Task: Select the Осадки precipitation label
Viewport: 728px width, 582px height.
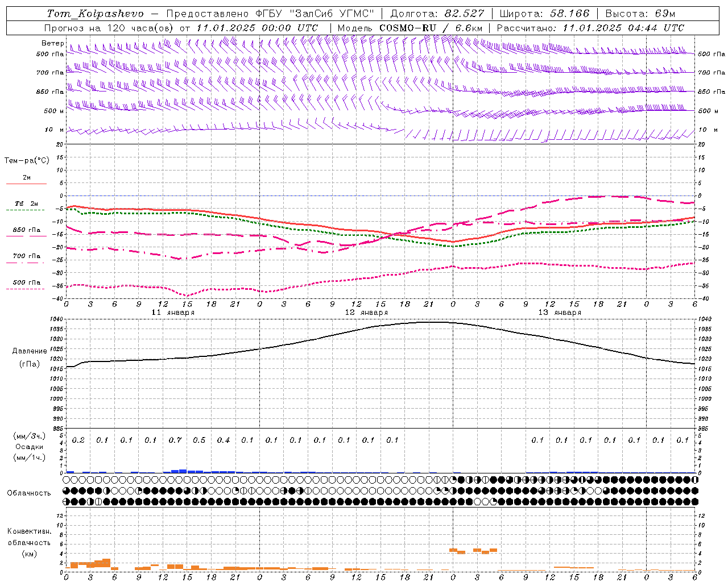Action: click(x=30, y=447)
